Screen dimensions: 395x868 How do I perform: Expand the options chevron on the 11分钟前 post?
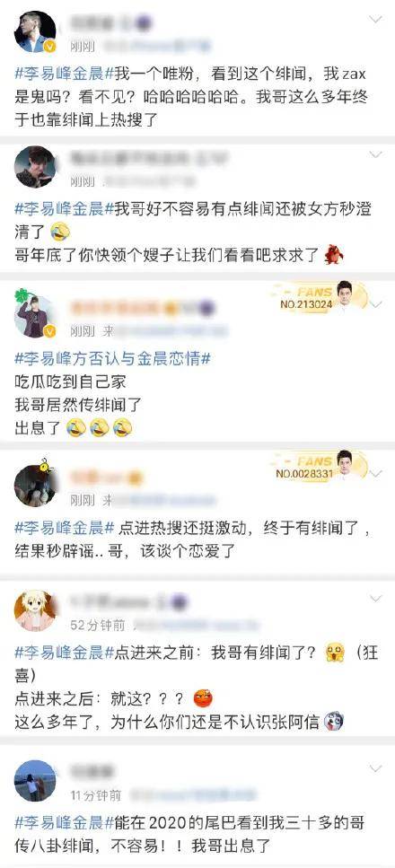(x=376, y=768)
